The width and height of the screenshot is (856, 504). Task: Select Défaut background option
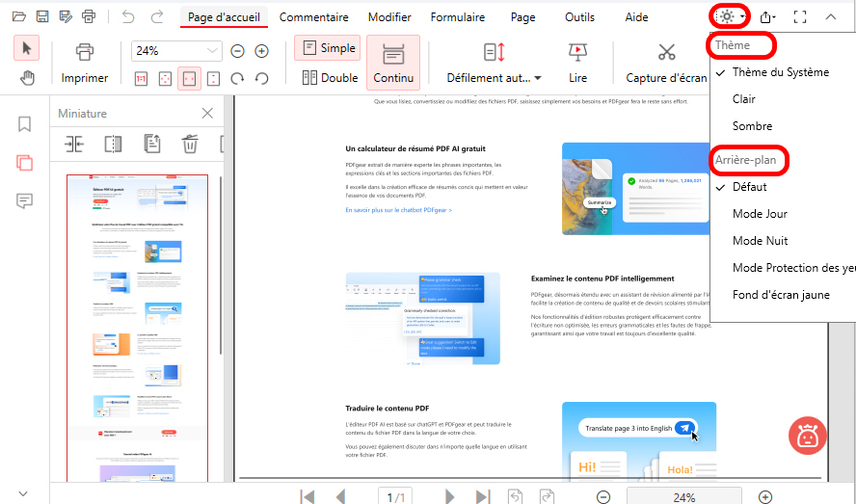coord(750,187)
